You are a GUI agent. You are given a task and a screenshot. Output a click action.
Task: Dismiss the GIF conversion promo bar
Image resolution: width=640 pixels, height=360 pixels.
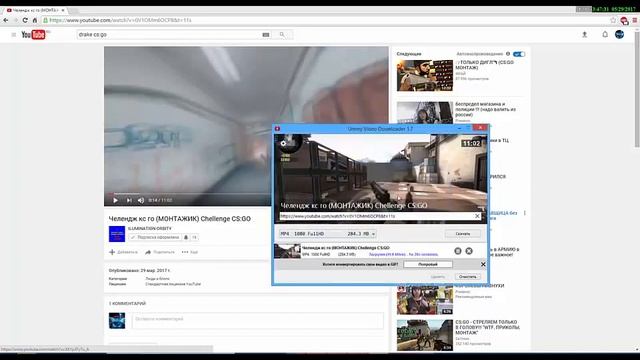pos(483,264)
